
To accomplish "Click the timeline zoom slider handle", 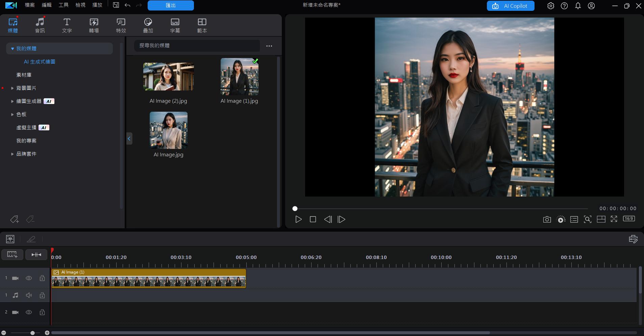I will click(x=32, y=333).
